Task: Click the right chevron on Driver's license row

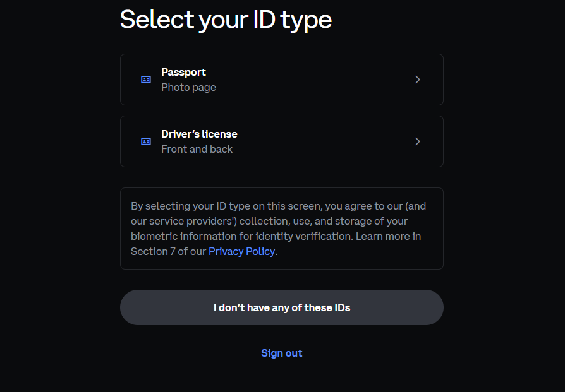Action: (417, 141)
